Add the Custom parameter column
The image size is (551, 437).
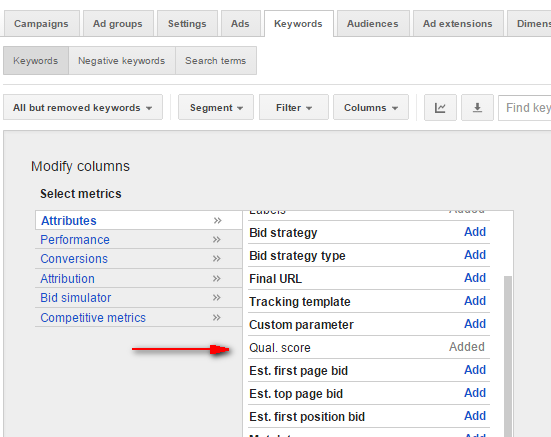[475, 324]
